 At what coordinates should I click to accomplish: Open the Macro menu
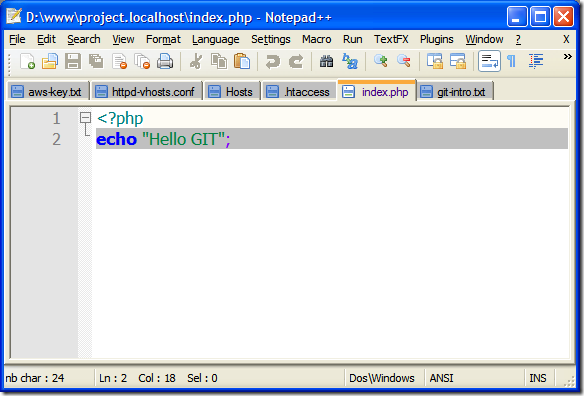317,39
